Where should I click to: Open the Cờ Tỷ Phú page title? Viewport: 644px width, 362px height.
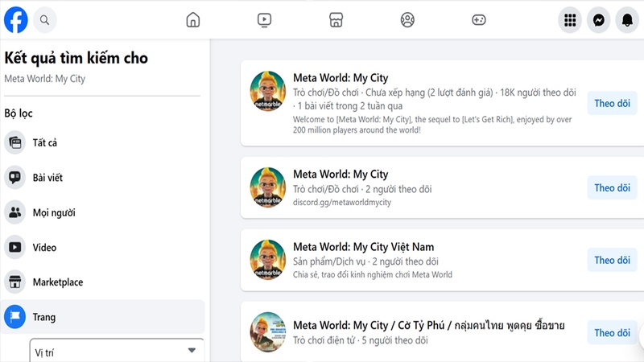click(429, 326)
